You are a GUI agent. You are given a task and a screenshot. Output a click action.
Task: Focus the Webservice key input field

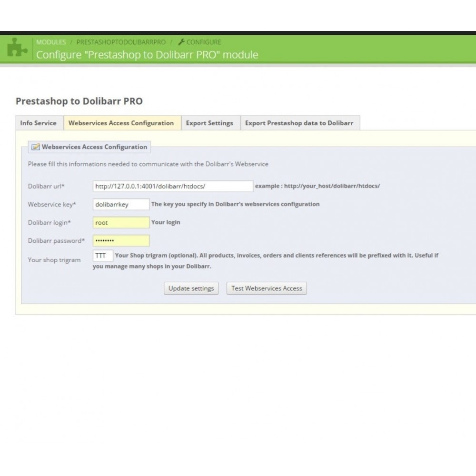point(121,204)
